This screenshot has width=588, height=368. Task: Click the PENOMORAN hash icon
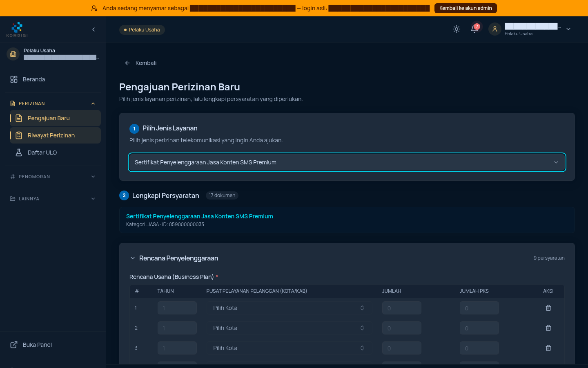click(x=13, y=177)
